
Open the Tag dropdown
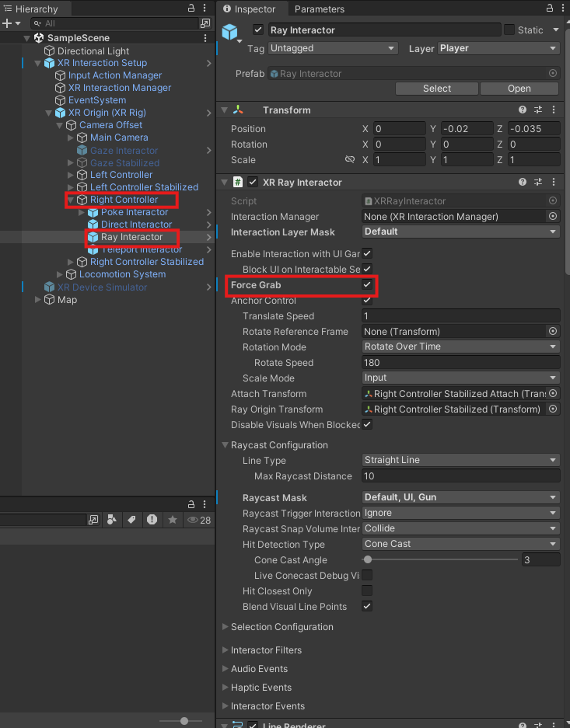[x=333, y=48]
